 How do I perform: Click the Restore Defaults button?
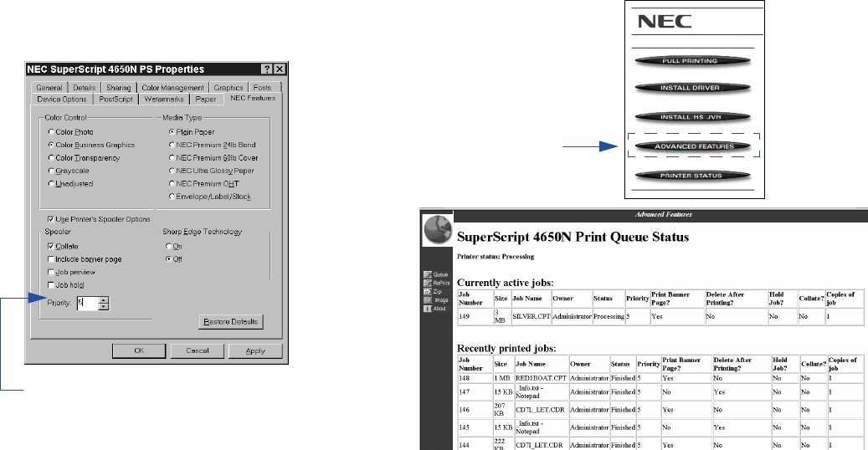[x=231, y=321]
